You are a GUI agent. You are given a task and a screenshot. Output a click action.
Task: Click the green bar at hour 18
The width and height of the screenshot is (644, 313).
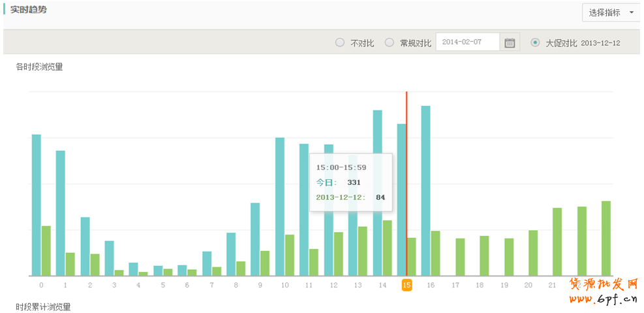pos(484,255)
